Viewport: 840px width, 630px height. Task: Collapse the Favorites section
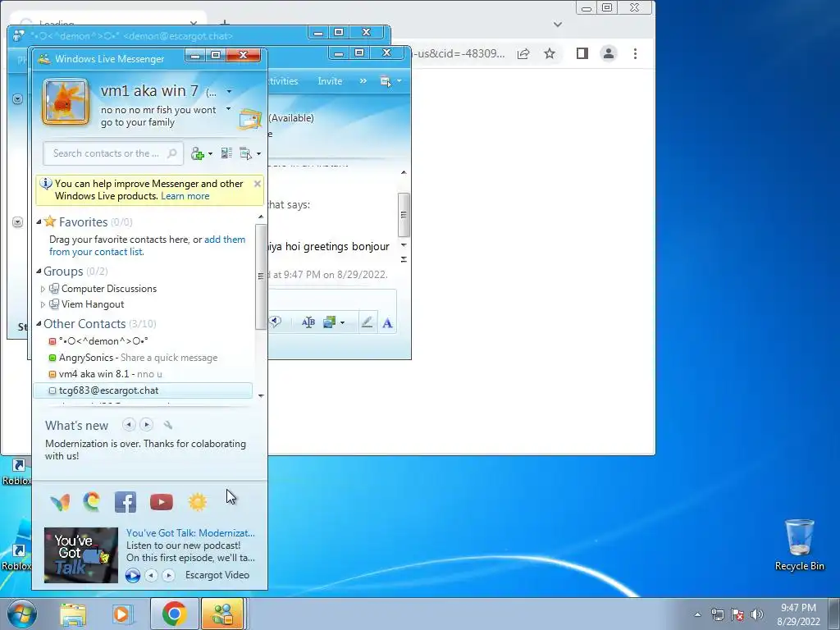click(x=39, y=221)
